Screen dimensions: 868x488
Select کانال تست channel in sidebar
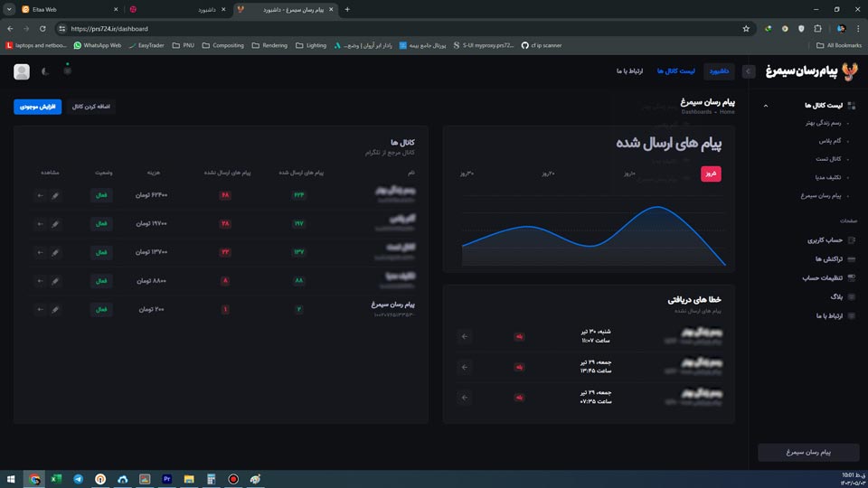[828, 159]
